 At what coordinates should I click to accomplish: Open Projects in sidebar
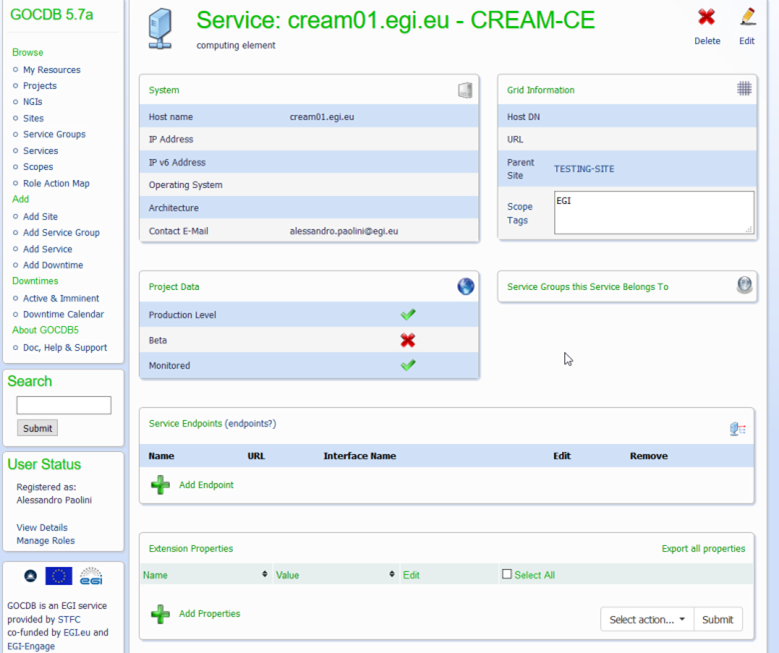(x=40, y=85)
